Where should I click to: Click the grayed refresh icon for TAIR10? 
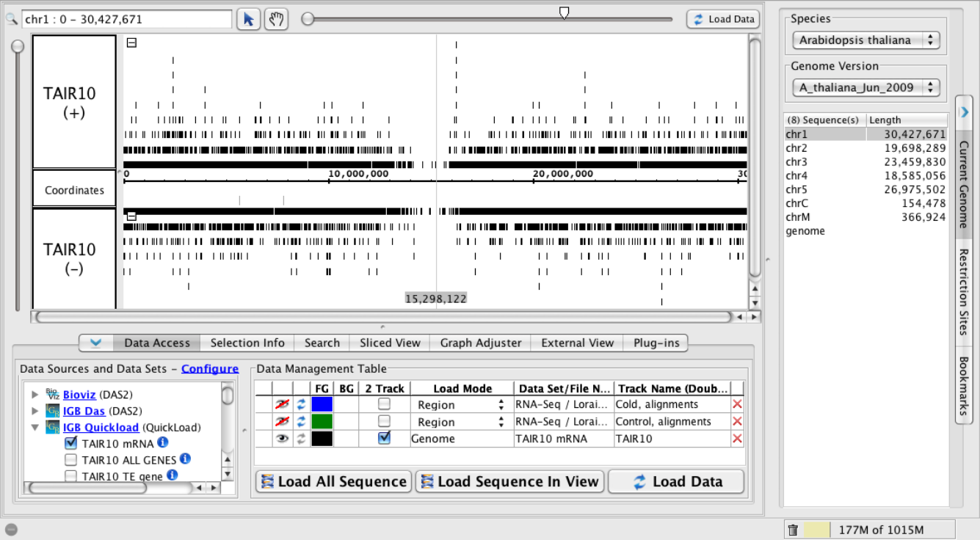click(301, 439)
